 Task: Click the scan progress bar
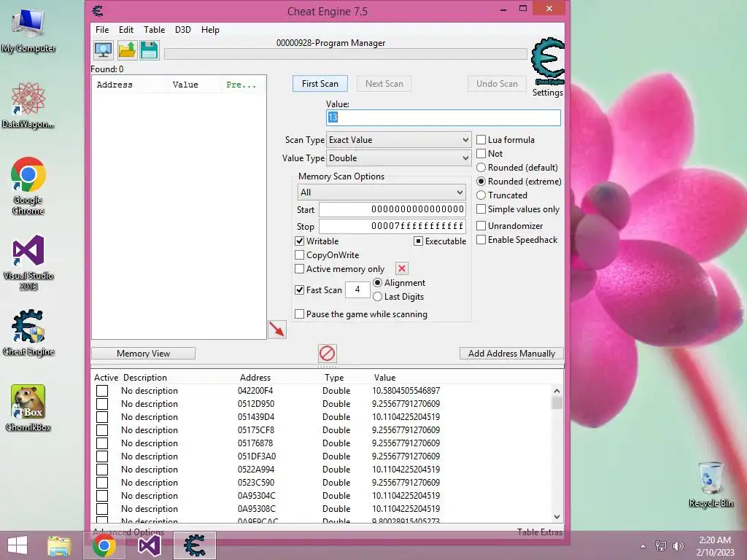345,54
